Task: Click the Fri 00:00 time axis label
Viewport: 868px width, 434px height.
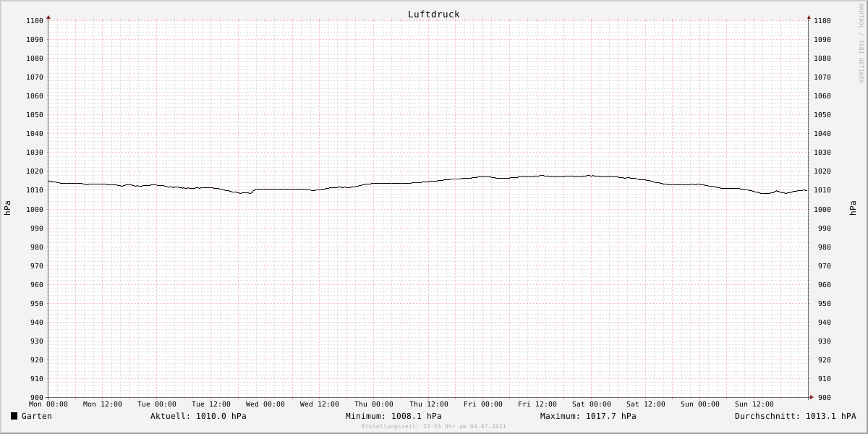Action: [x=483, y=404]
